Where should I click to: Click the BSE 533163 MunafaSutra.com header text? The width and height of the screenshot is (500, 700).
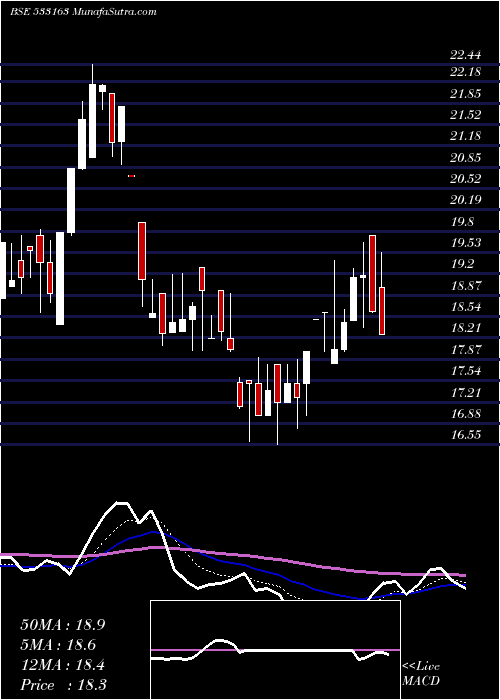click(83, 12)
